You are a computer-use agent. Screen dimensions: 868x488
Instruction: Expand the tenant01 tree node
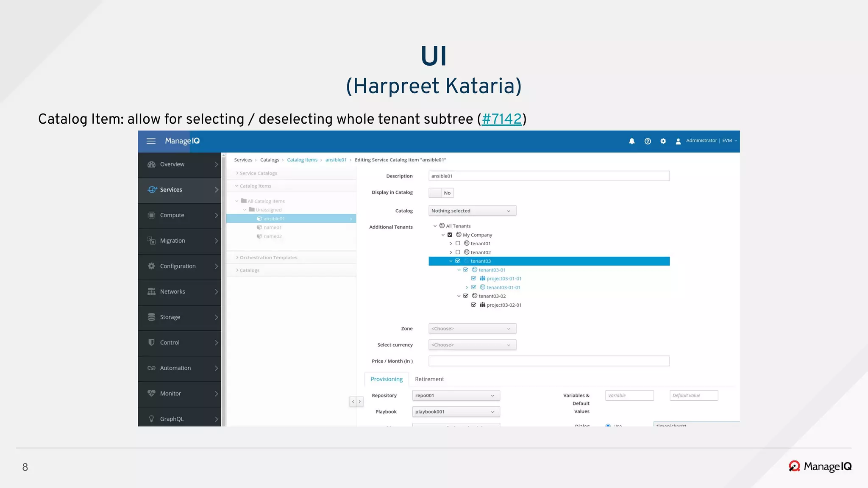(451, 244)
